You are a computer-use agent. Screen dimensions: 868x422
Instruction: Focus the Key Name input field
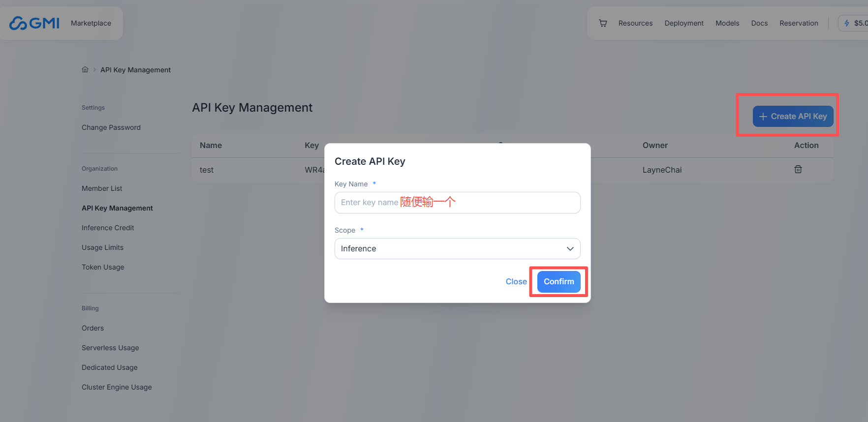458,203
